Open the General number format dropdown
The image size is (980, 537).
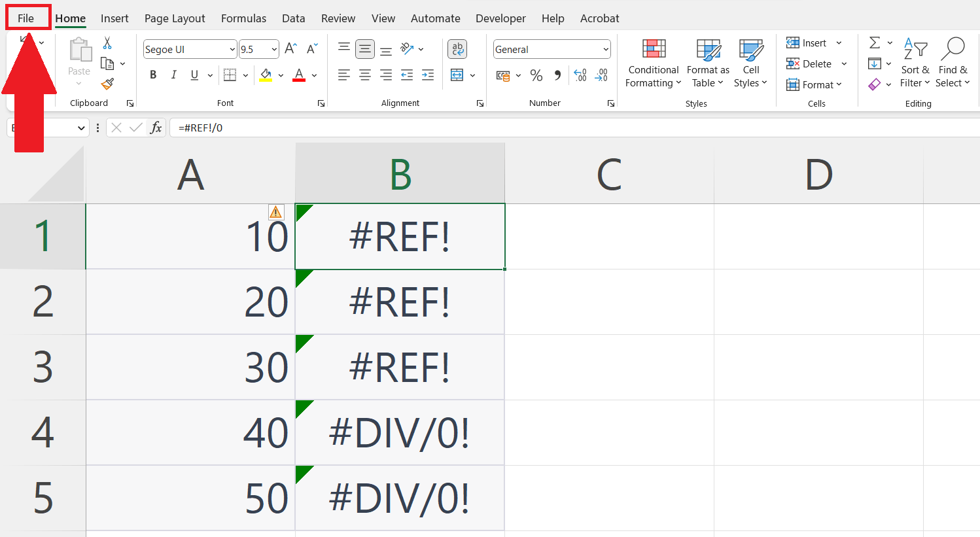coord(551,49)
